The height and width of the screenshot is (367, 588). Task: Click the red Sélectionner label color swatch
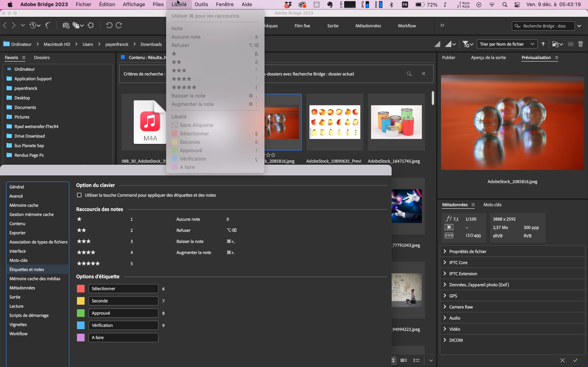[x=81, y=289]
